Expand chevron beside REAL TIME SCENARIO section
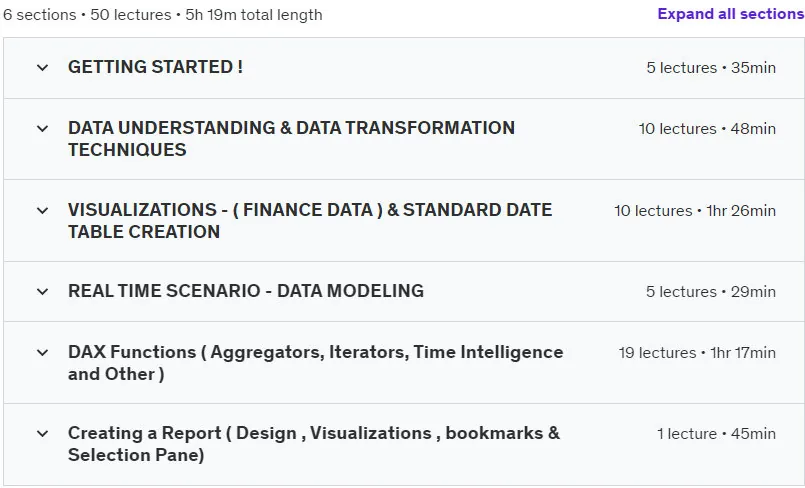Image resolution: width=805 pixels, height=488 pixels. click(x=43, y=291)
